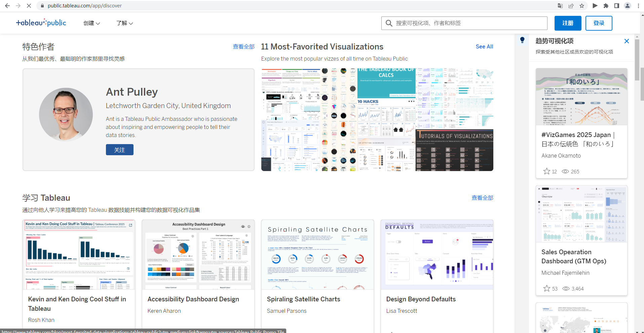Screen dimensions: 644x333
Task: Click the search visualizations input field
Action: pyautogui.click(x=464, y=23)
